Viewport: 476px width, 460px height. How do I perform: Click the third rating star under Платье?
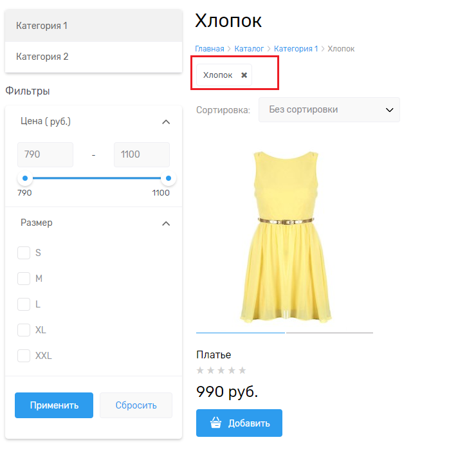(221, 370)
